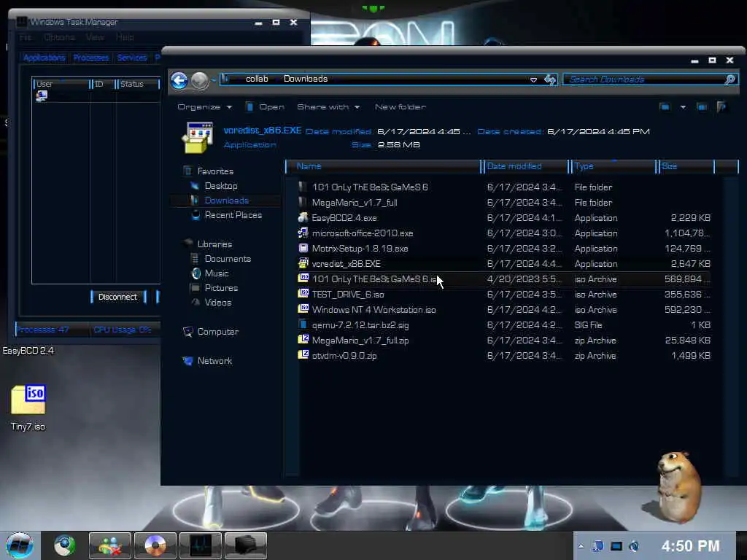Open the browser icon on taskbar
747x560 pixels.
click(64, 545)
